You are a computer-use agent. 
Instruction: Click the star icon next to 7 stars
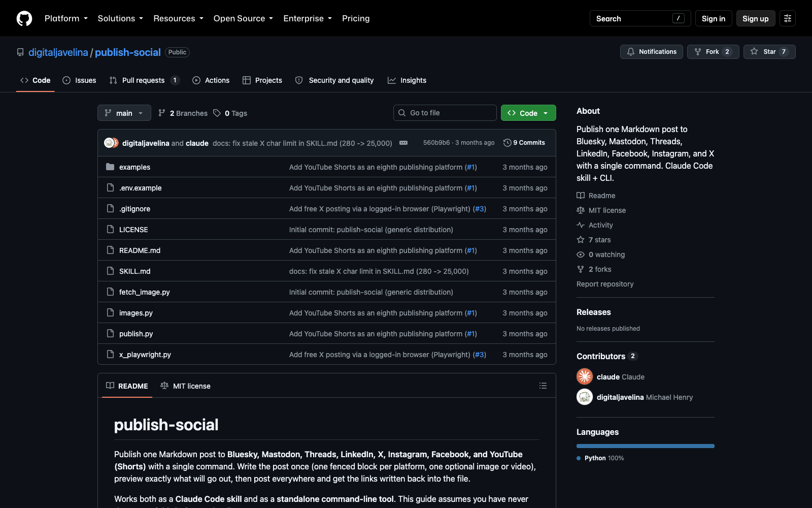coord(581,240)
